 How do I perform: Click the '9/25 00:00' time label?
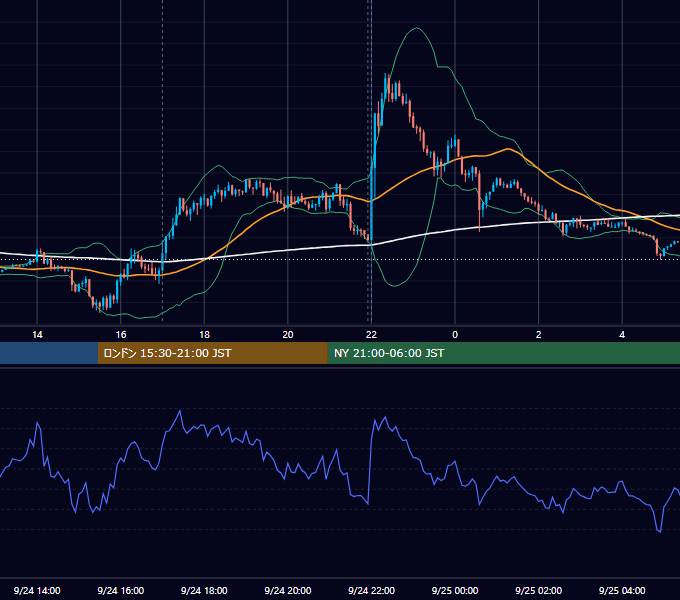click(x=455, y=590)
